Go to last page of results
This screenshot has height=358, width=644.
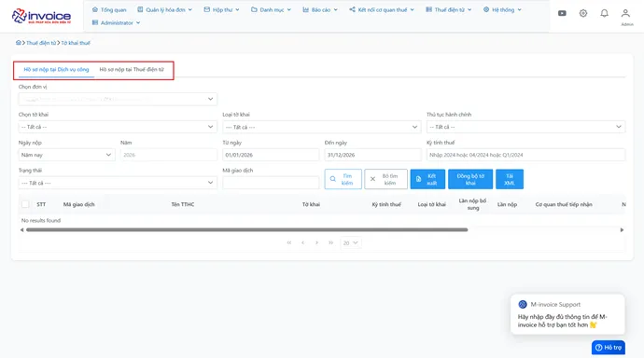tap(330, 242)
